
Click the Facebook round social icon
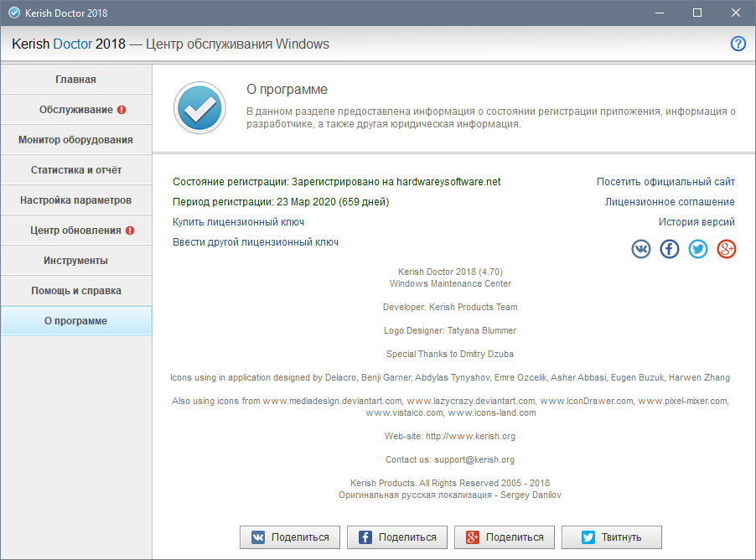click(669, 249)
